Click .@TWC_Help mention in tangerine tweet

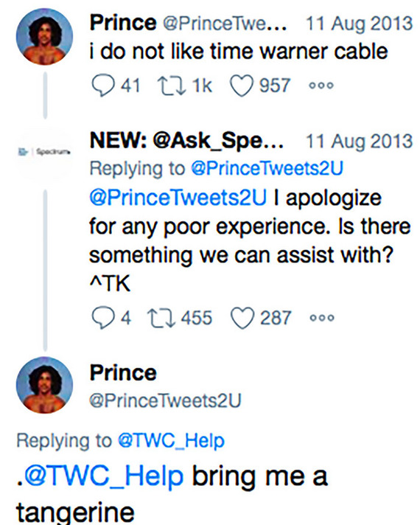99,476
